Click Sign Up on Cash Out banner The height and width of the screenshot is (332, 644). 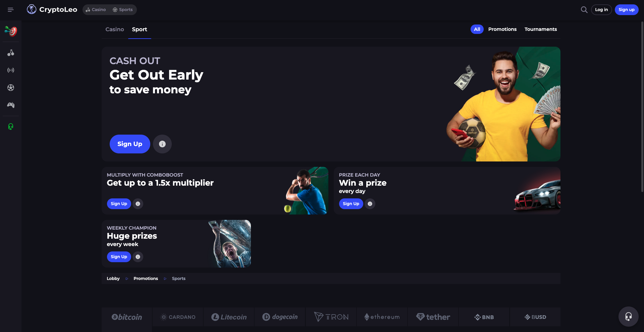pyautogui.click(x=130, y=144)
